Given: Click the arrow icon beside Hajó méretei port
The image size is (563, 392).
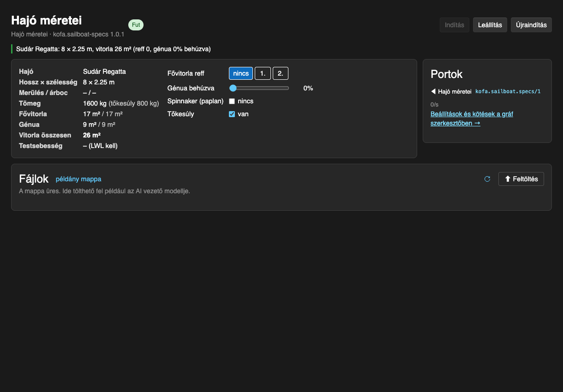Looking at the screenshot, I should (433, 91).
